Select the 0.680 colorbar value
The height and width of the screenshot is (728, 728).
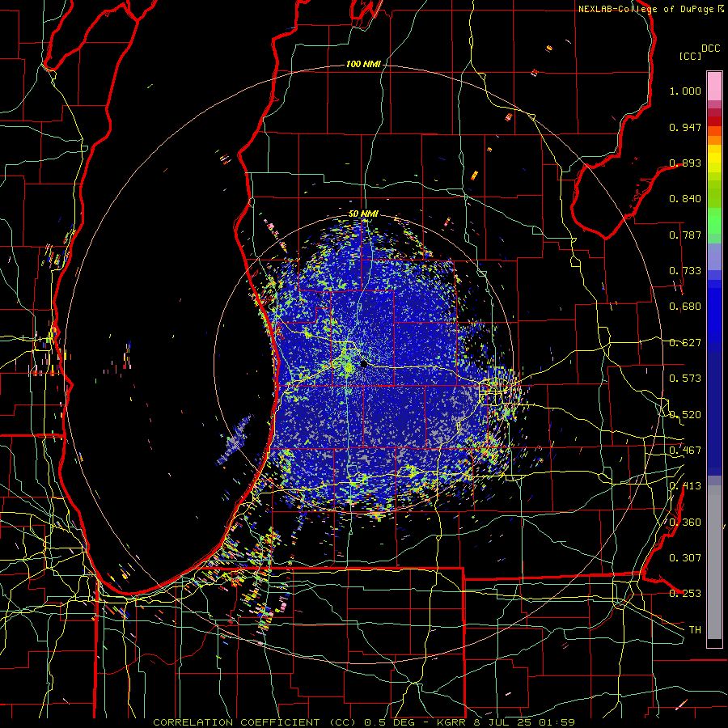pos(685,307)
